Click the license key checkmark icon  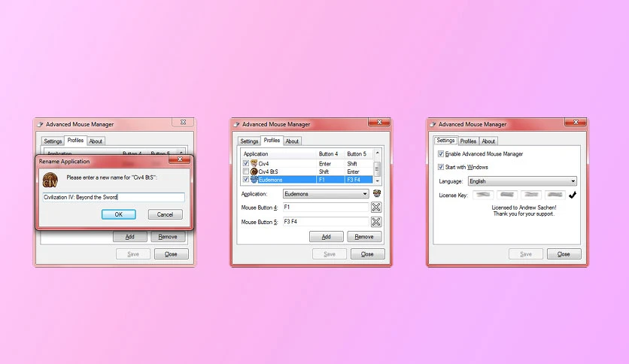573,195
